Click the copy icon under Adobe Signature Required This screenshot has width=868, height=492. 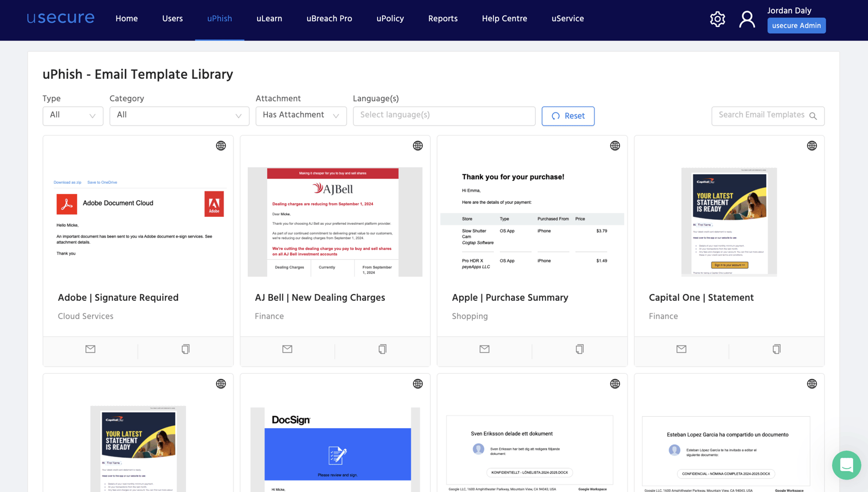185,349
